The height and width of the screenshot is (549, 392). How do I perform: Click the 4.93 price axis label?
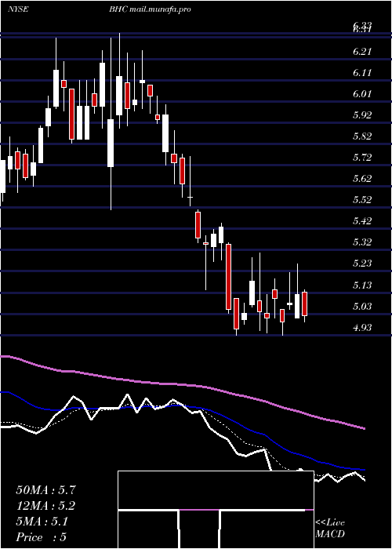coord(362,327)
